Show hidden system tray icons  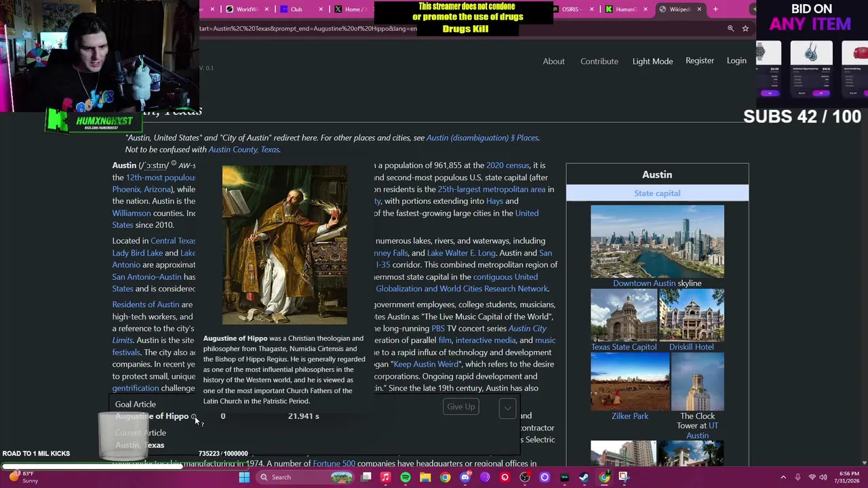tap(783, 477)
